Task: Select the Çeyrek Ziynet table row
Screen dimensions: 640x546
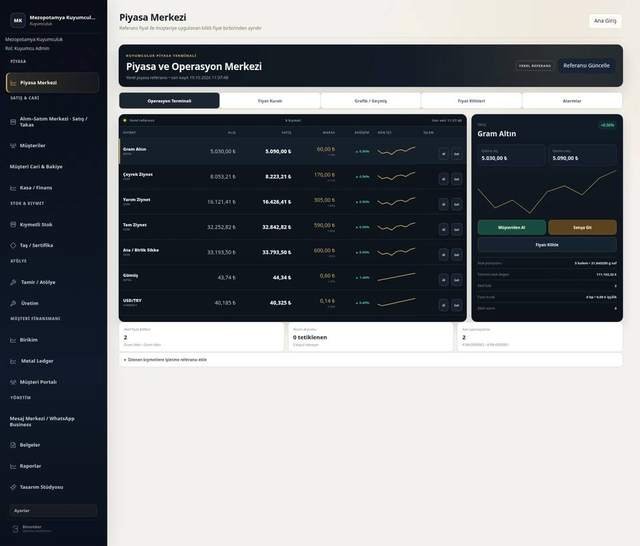Action: click(x=292, y=177)
